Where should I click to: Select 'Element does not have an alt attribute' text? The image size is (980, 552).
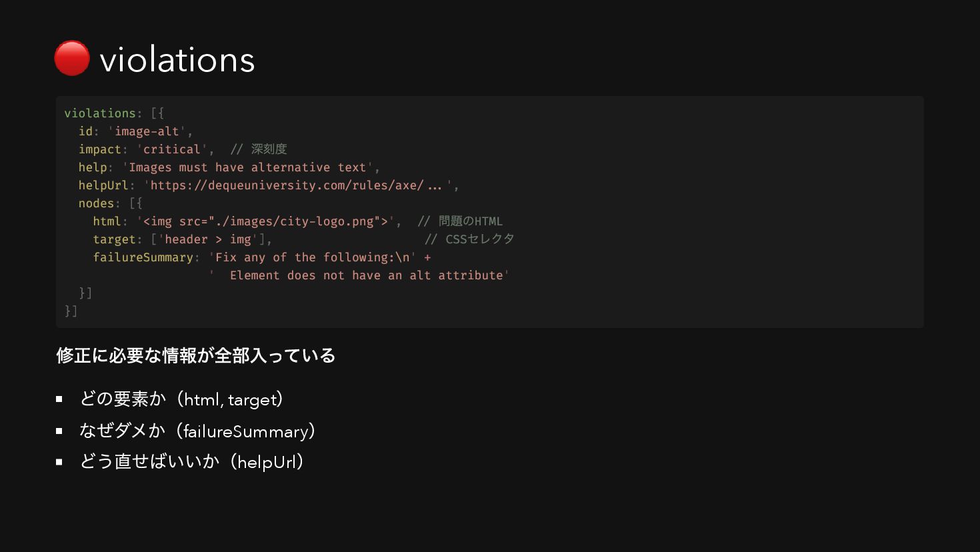pos(365,275)
